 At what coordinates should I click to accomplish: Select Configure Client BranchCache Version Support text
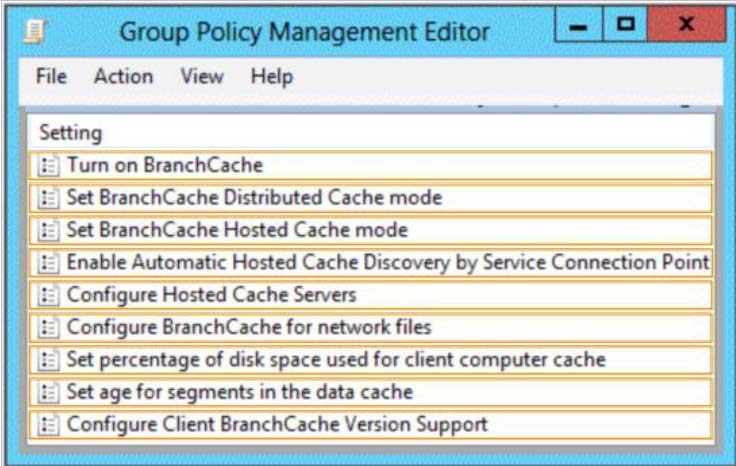[x=277, y=425]
